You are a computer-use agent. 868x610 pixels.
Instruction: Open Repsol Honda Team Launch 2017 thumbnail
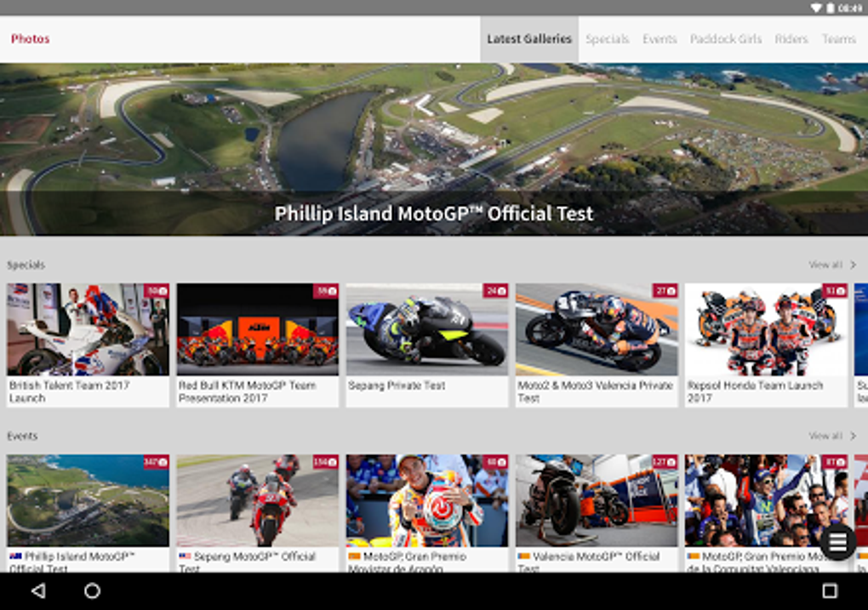tap(766, 329)
